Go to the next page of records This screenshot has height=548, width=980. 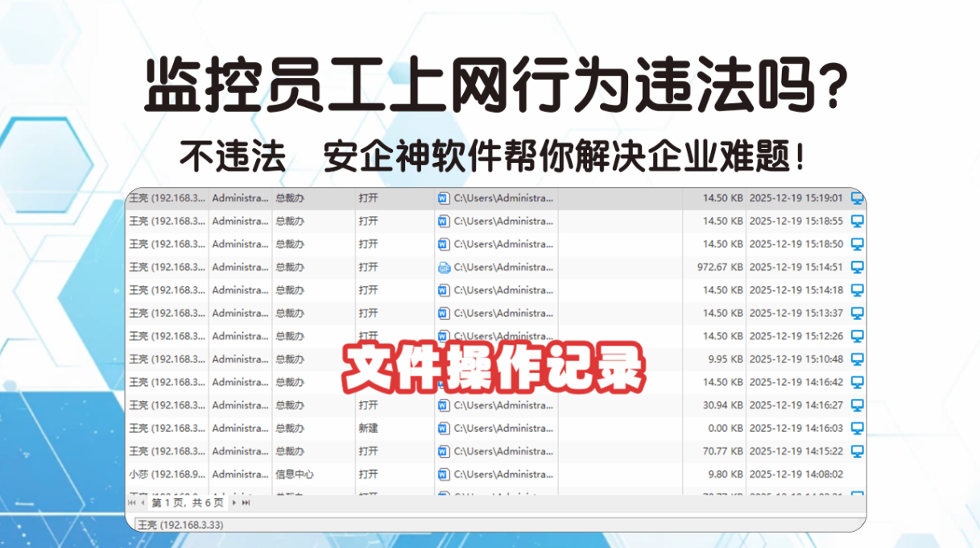coord(234,503)
